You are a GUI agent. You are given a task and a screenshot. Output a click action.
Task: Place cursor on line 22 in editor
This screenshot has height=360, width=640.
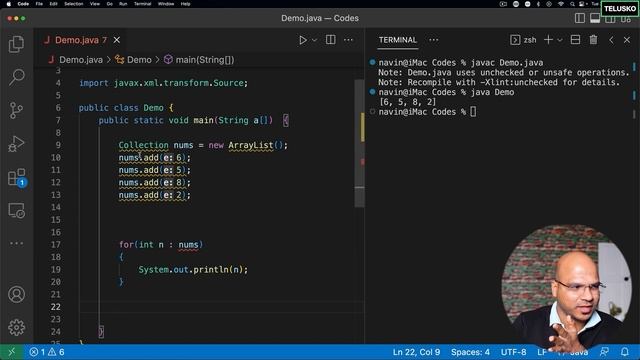click(220, 307)
